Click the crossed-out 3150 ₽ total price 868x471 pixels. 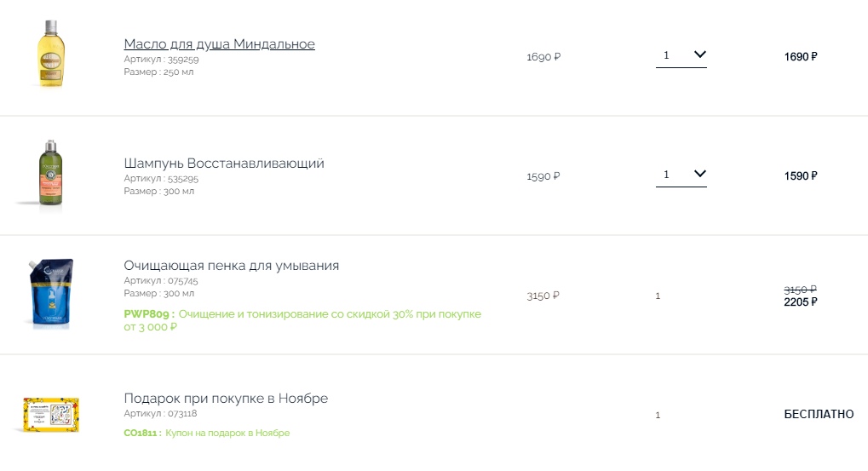[801, 289]
